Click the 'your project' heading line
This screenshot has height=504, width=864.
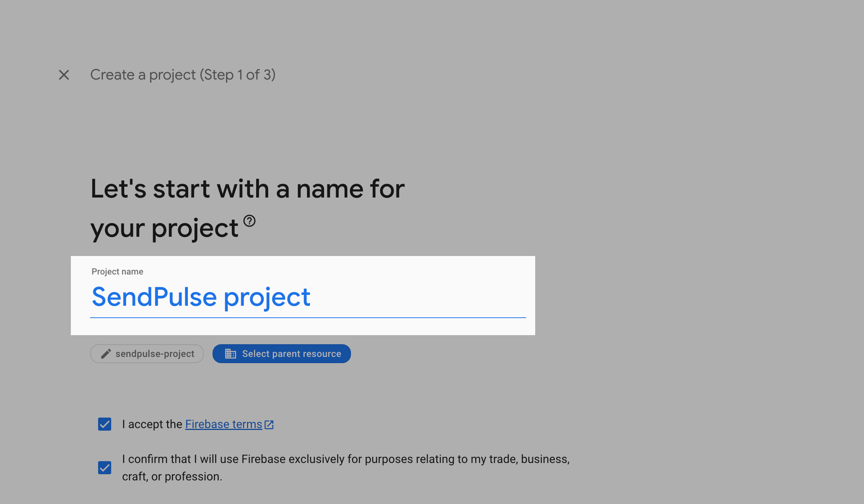click(164, 228)
